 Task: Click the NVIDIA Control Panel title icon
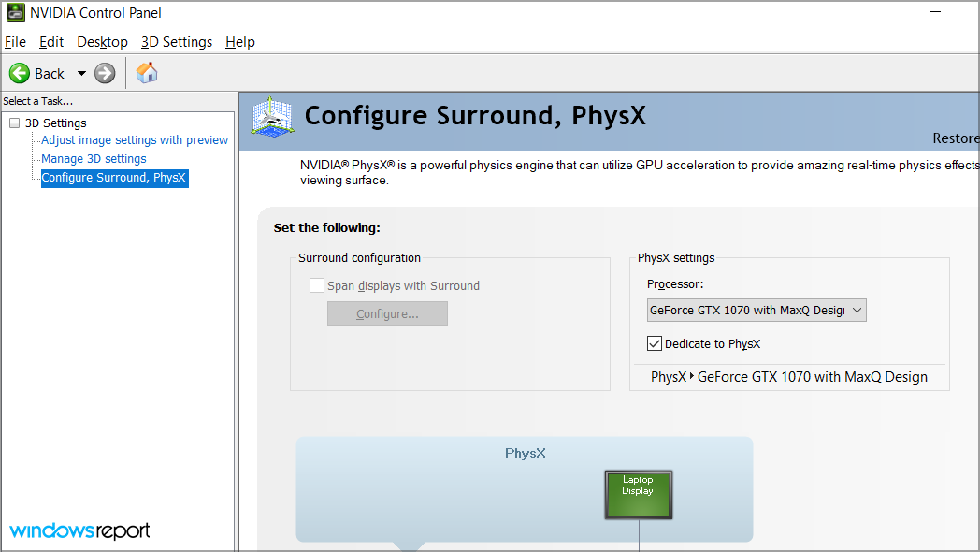[x=16, y=12]
